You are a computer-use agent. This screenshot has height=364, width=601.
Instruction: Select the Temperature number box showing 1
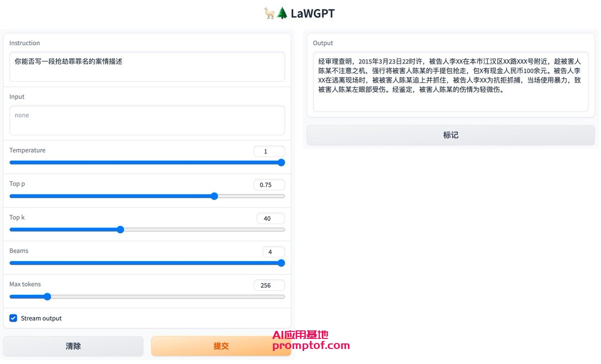pyautogui.click(x=269, y=151)
